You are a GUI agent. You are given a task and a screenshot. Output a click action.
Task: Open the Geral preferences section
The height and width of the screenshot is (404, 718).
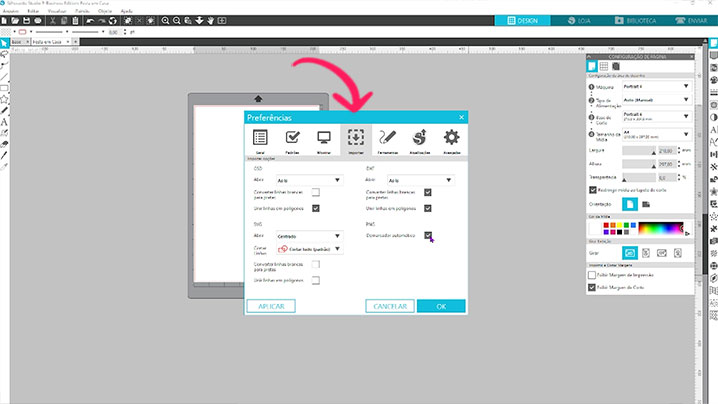point(260,140)
